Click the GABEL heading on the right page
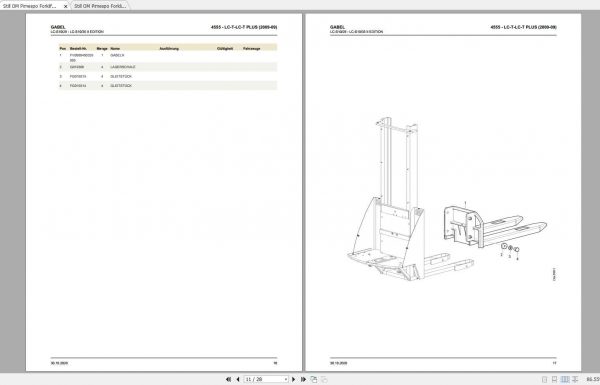 [337, 27]
